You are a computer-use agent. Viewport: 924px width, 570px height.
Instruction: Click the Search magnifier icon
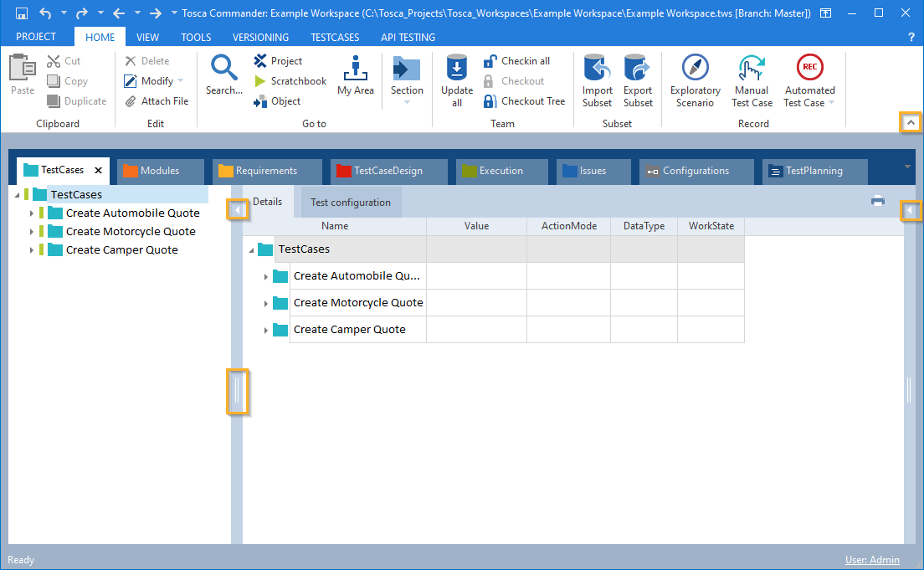(x=223, y=68)
